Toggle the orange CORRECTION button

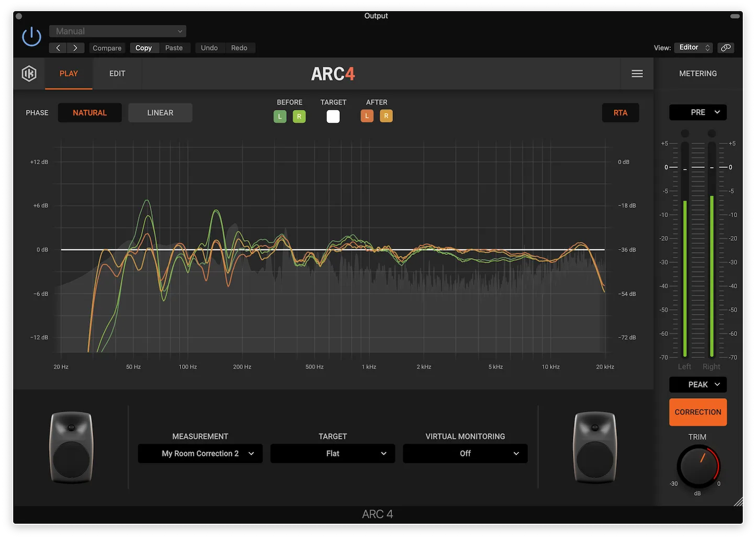[698, 412]
